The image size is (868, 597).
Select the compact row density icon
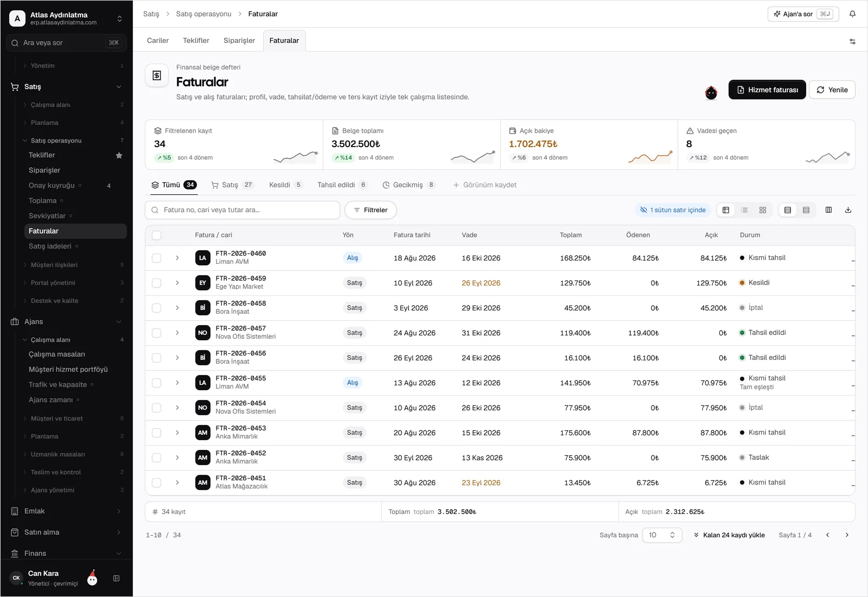(806, 210)
